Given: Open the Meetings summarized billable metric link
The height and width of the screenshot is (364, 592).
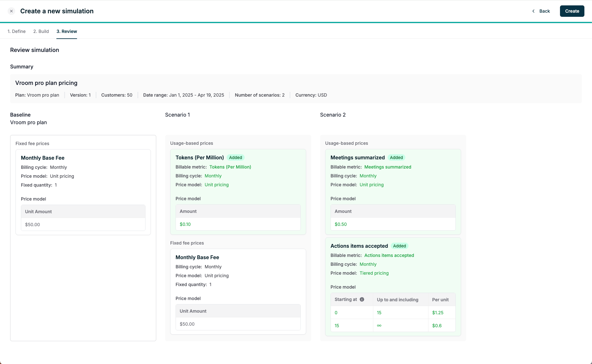Looking at the screenshot, I should pos(388,167).
